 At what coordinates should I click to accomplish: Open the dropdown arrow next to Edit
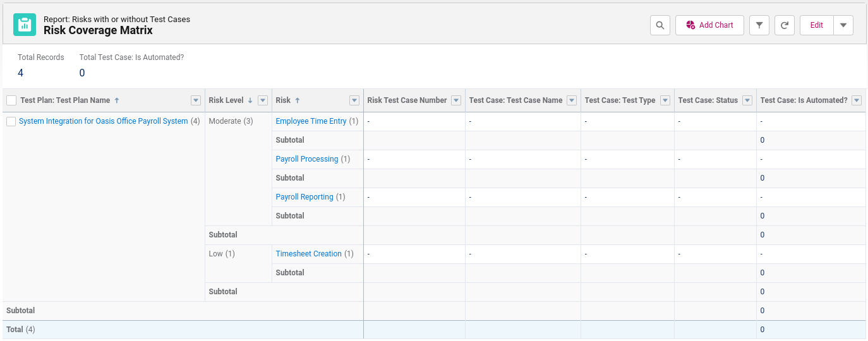point(843,25)
